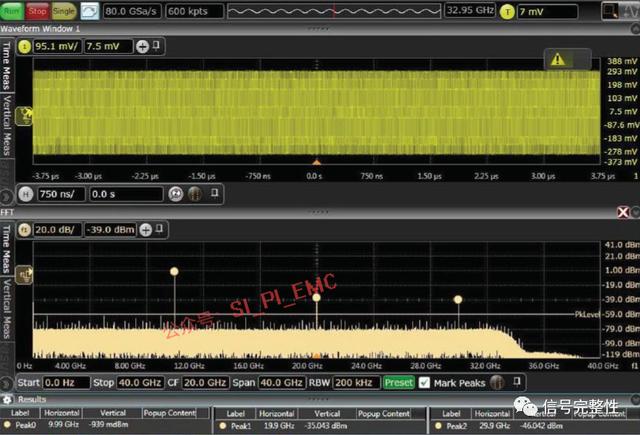Image resolution: width=640 pixels, height=435 pixels.
Task: Click the Results panel gear icon
Action: [x=9, y=398]
